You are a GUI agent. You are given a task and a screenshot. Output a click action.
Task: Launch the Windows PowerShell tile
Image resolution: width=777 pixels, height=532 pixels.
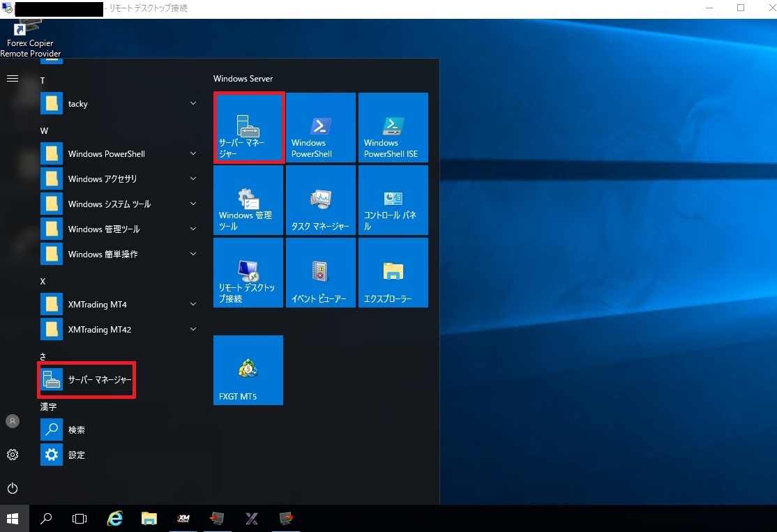click(x=321, y=128)
